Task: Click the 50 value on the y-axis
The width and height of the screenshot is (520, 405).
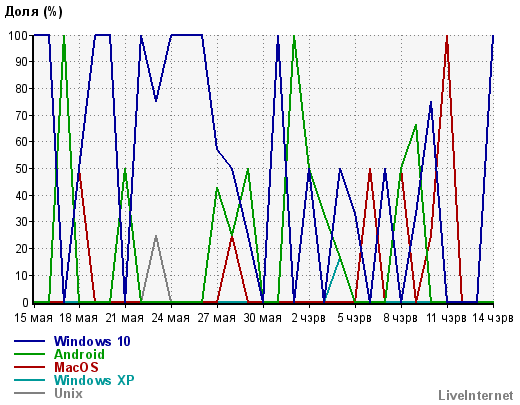Action: click(22, 168)
